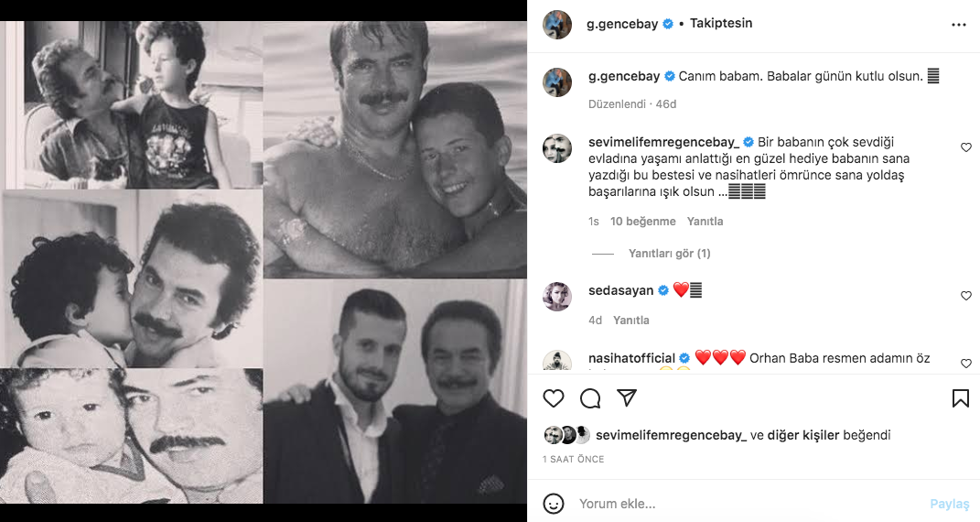Save post with bookmark icon
This screenshot has height=522, width=980.
point(960,398)
